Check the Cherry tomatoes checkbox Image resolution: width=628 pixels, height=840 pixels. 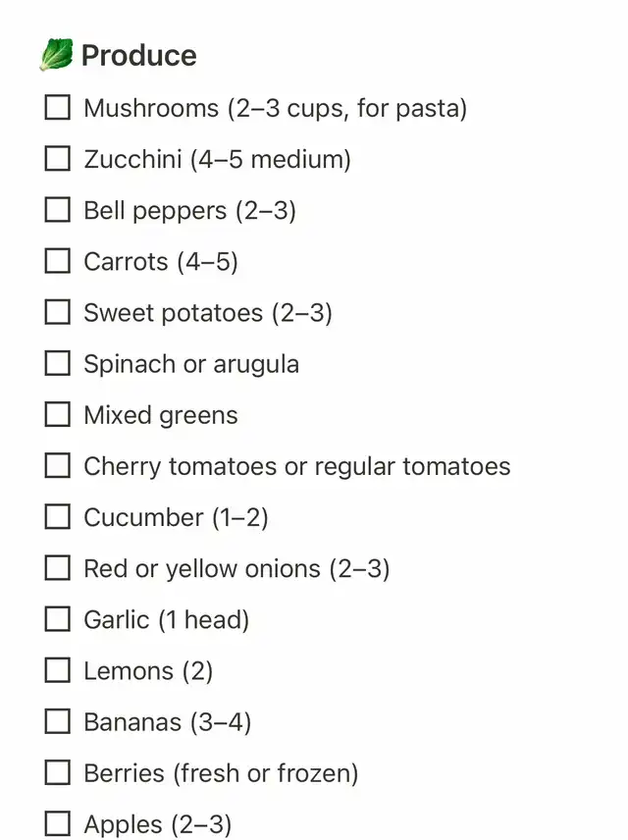point(58,465)
